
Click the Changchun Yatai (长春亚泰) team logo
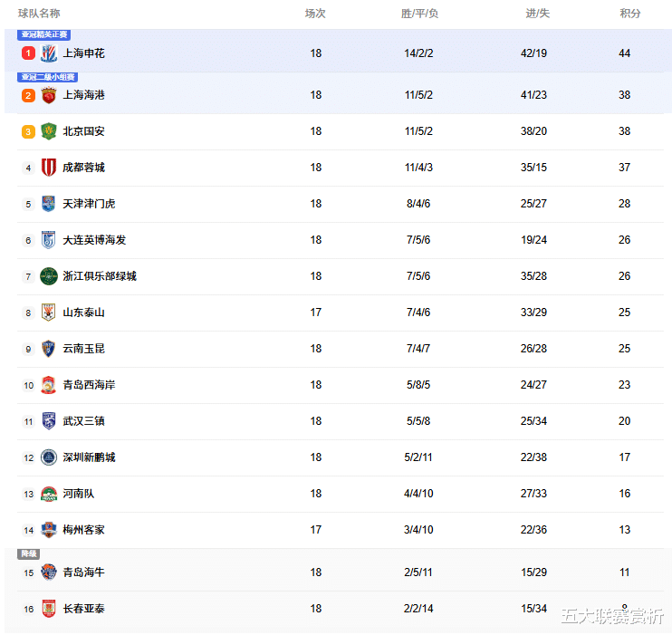click(49, 609)
